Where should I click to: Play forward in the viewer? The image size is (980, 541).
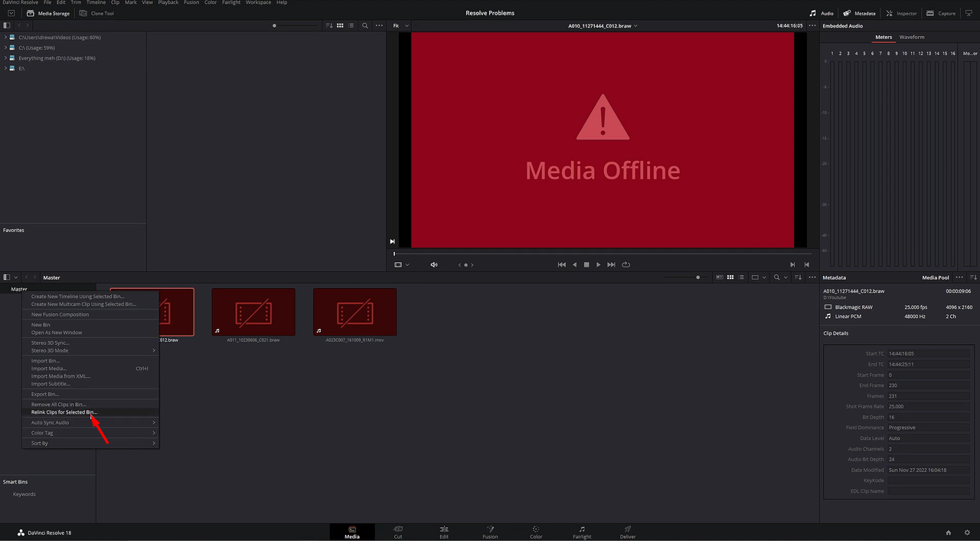(599, 264)
